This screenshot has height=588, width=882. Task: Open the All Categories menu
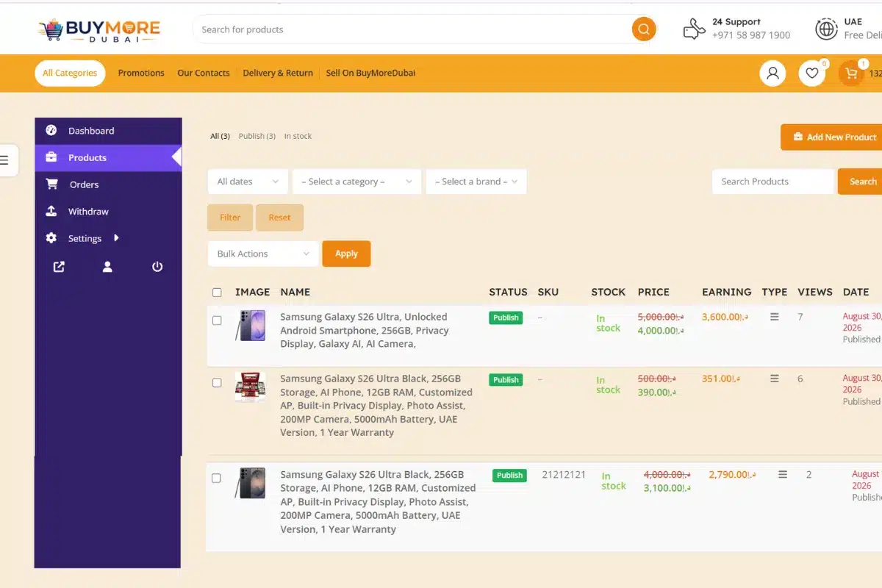[70, 73]
